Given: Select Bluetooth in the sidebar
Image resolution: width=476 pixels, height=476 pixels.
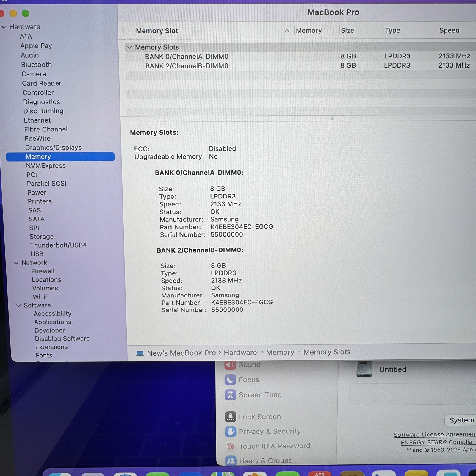Looking at the screenshot, I should pos(36,65).
